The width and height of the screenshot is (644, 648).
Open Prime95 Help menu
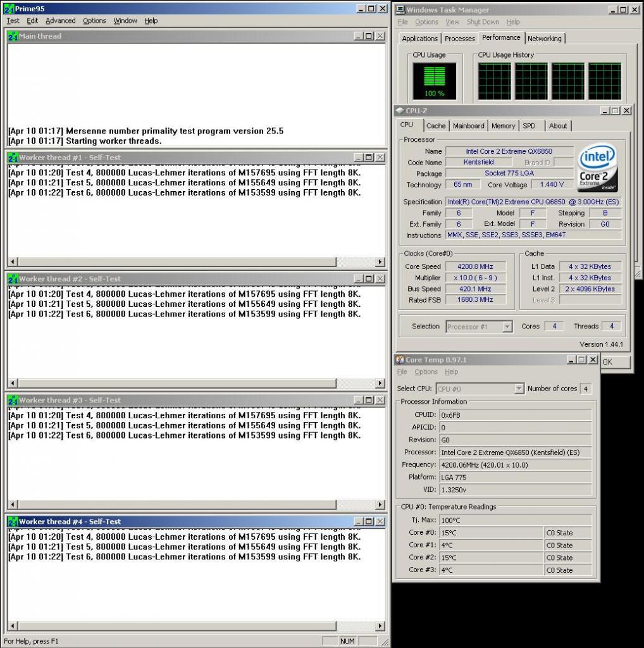[x=151, y=21]
